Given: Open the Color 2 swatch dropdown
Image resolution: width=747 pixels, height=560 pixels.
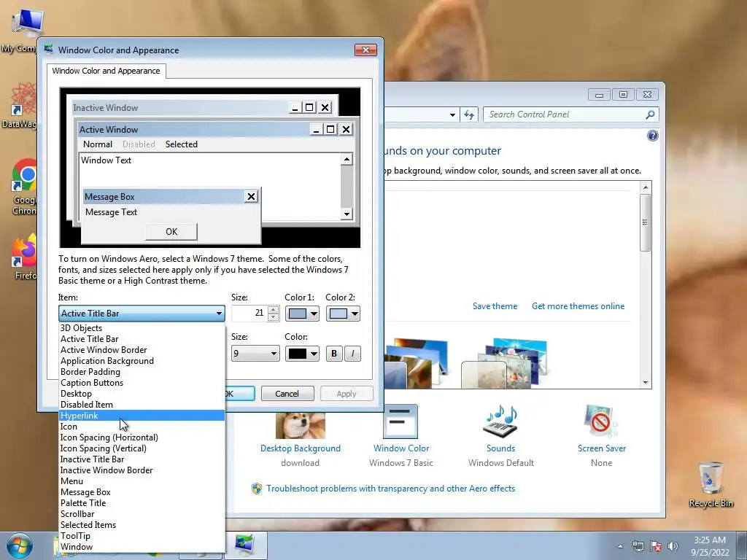Looking at the screenshot, I should tap(343, 314).
